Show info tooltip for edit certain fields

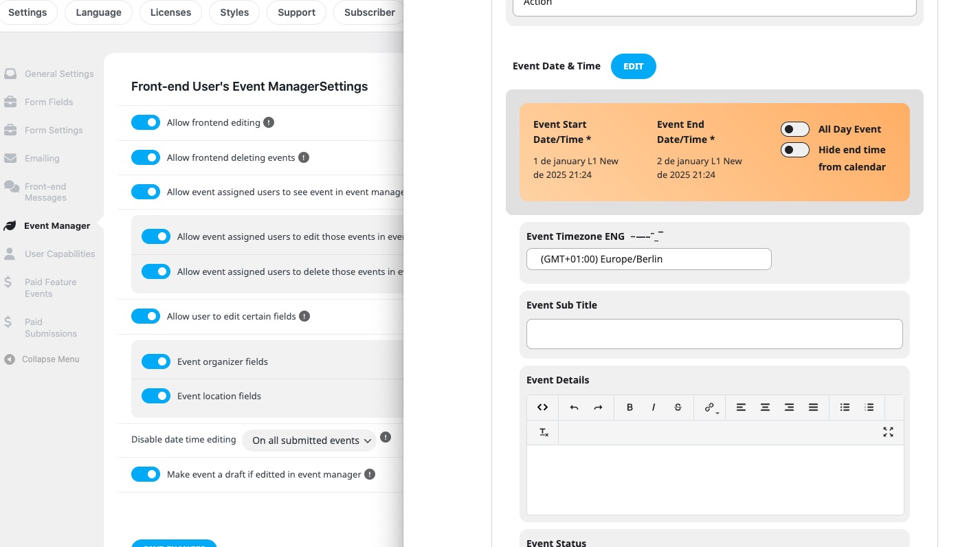304,316
